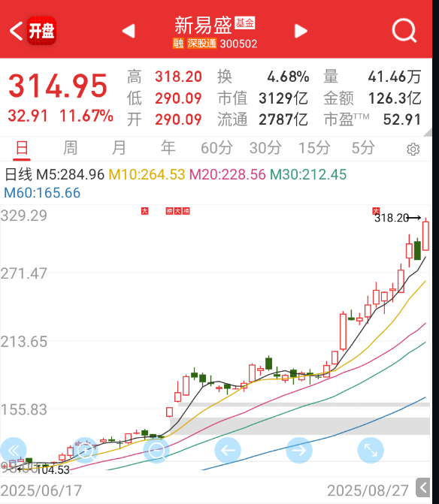The height and width of the screenshot is (504, 439).
Task: Zoom in chart with plus magnifier
Action: [85, 451]
